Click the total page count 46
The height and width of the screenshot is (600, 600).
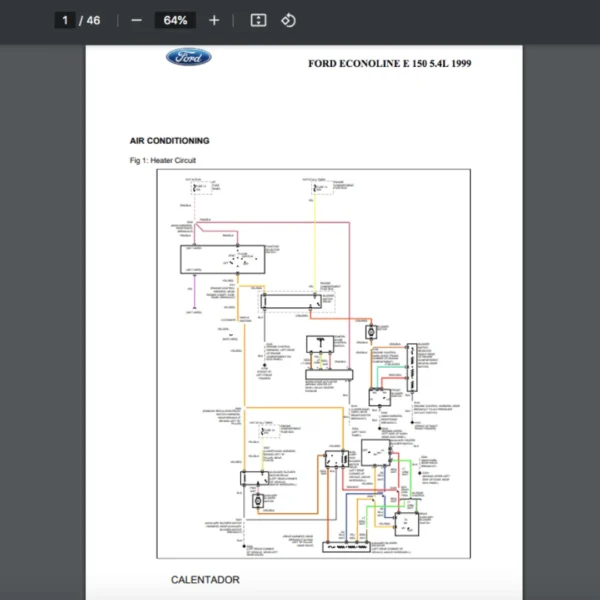tap(93, 20)
